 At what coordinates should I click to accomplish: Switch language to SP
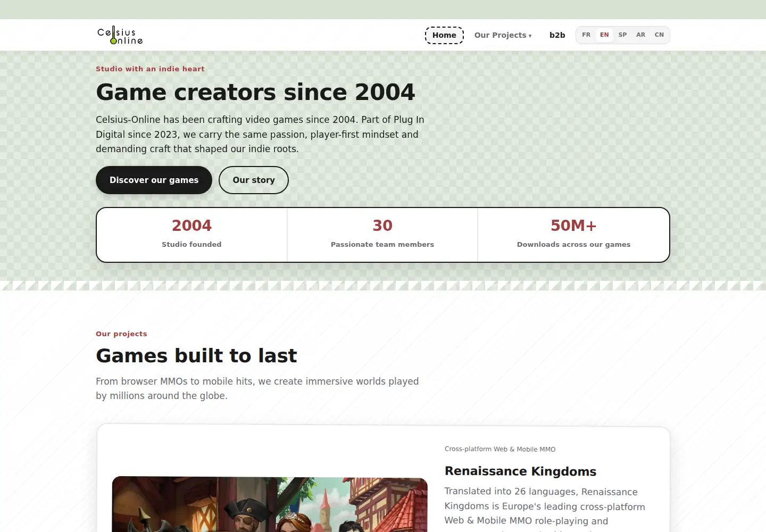[622, 35]
